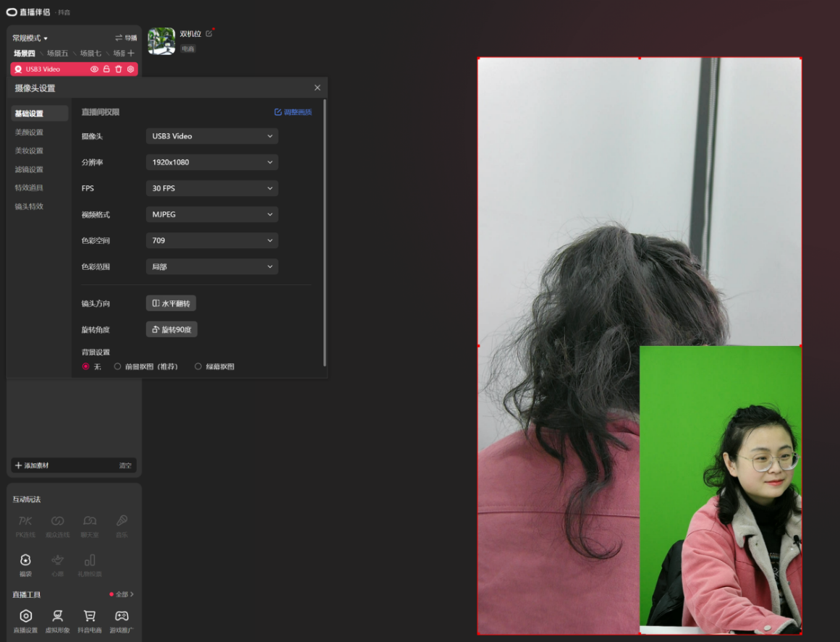Open the 分辨率 1920x1080 dropdown
Viewport: 840px width, 642px height.
[211, 162]
